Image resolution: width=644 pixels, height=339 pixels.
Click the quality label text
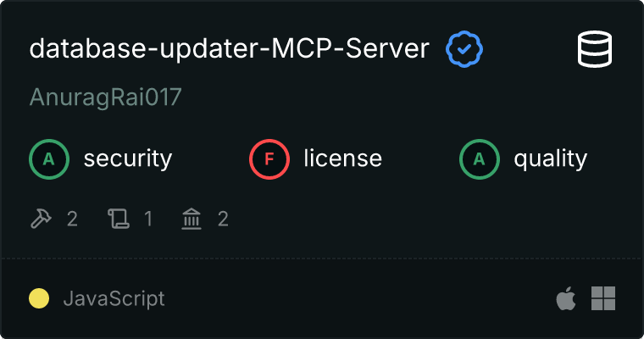[551, 159]
